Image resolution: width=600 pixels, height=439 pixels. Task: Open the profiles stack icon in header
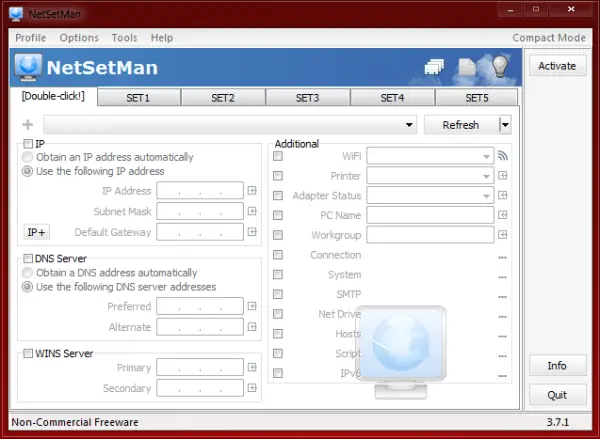click(434, 67)
